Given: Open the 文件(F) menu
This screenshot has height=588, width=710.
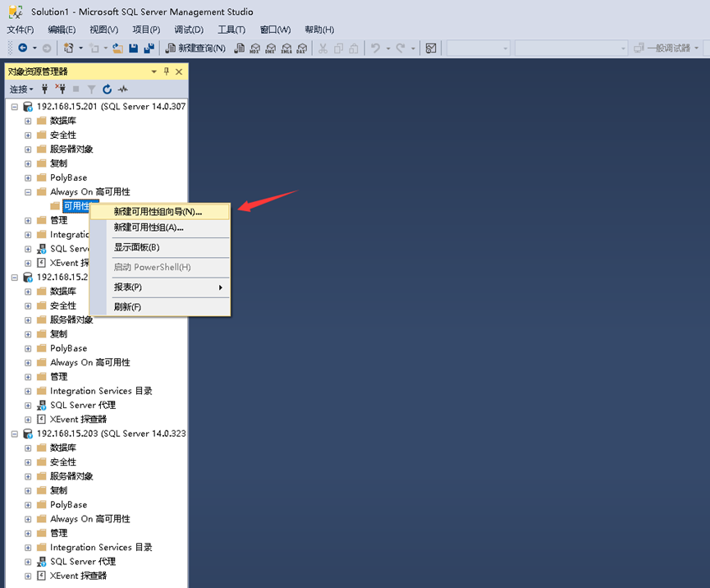Looking at the screenshot, I should point(21,30).
